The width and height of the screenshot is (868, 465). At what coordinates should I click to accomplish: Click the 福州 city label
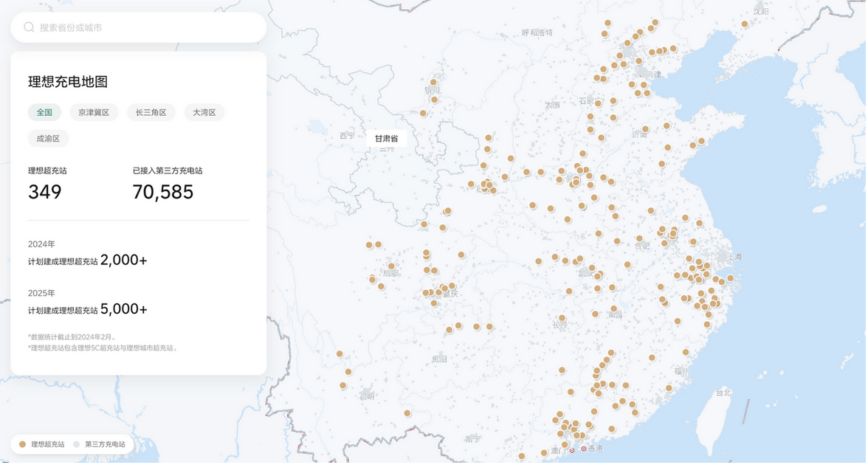click(682, 371)
